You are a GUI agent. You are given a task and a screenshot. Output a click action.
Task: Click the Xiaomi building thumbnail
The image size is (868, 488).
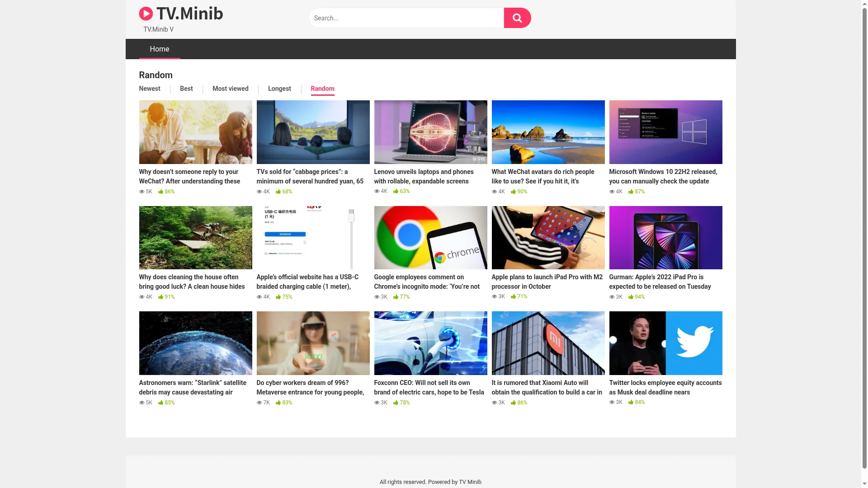pos(548,343)
